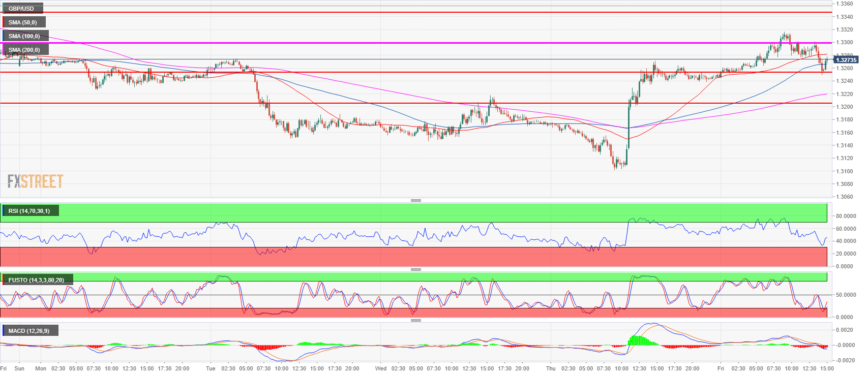Click the 1.3220 price axis label

(845, 94)
